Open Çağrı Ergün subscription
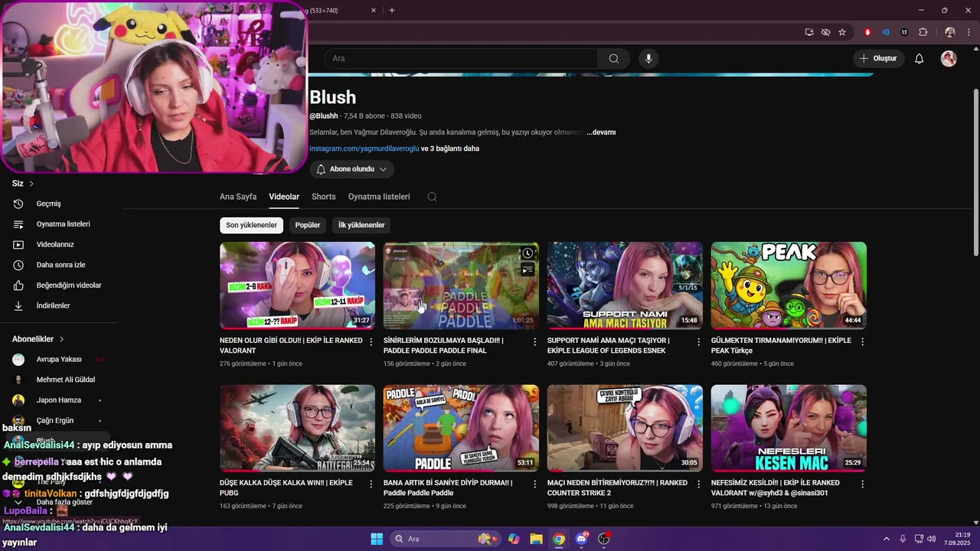 [58, 420]
